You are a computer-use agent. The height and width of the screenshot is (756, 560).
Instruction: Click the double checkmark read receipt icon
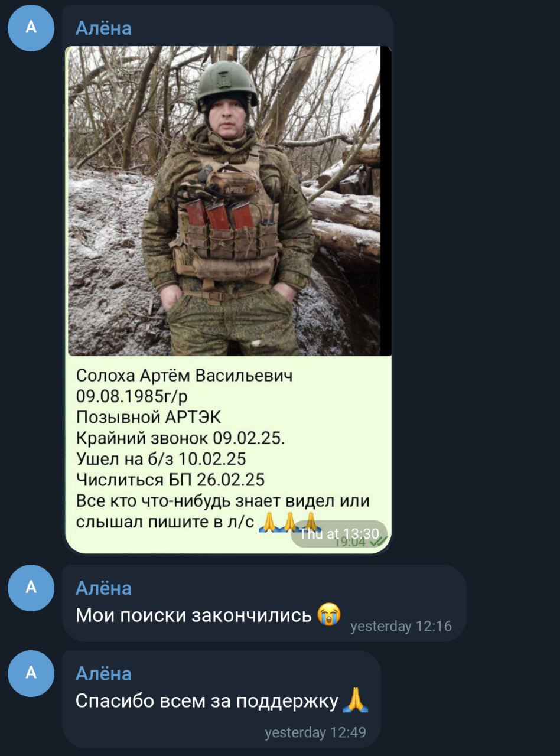click(x=378, y=540)
